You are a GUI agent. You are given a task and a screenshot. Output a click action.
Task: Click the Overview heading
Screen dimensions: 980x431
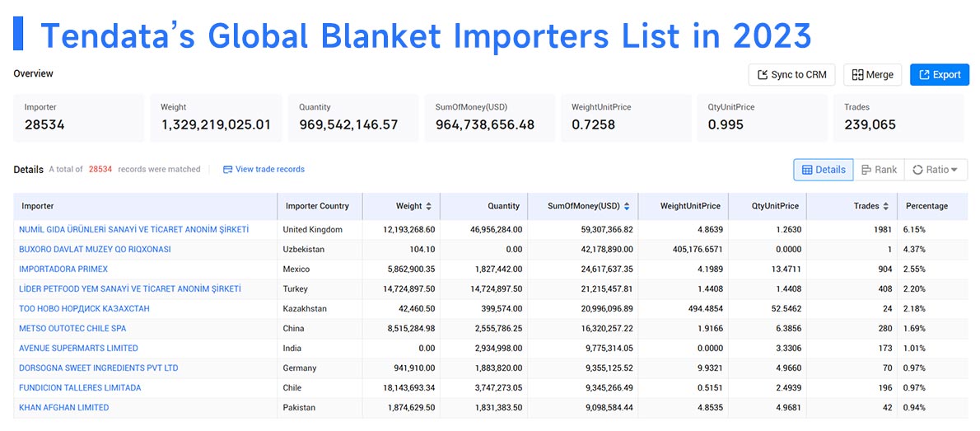(x=34, y=73)
